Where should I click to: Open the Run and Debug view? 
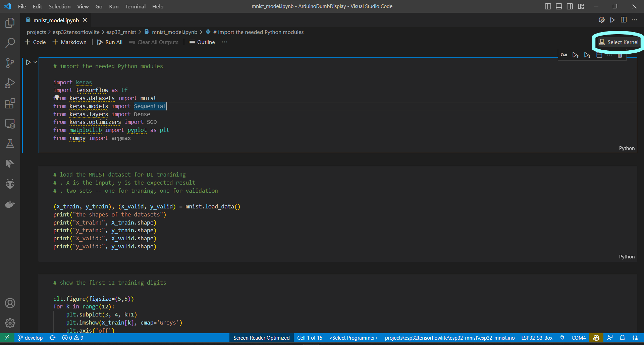pos(10,83)
